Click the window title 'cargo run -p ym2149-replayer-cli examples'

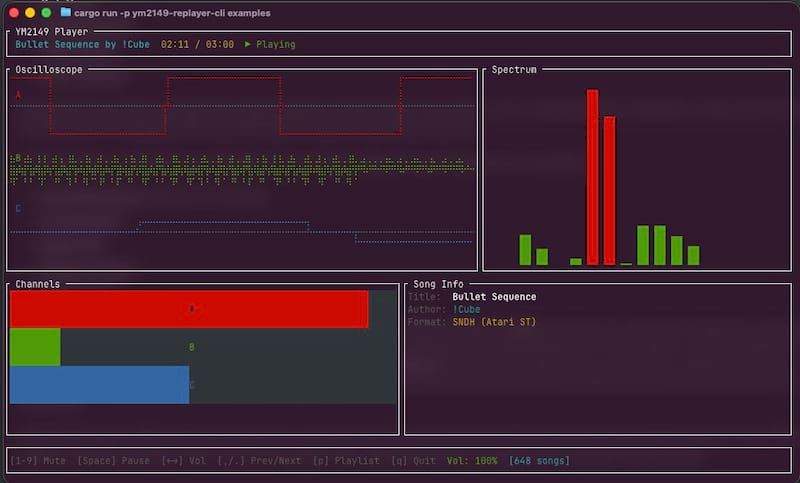pos(172,13)
